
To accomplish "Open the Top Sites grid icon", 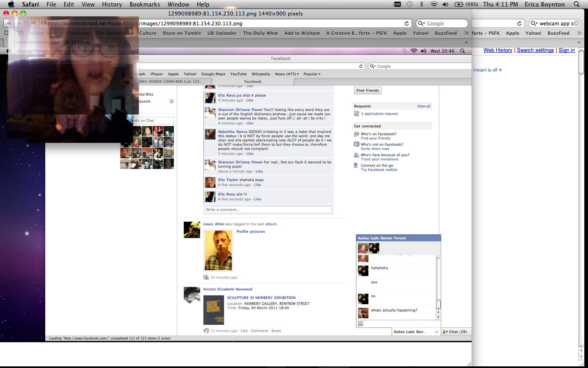I will point(20,33).
